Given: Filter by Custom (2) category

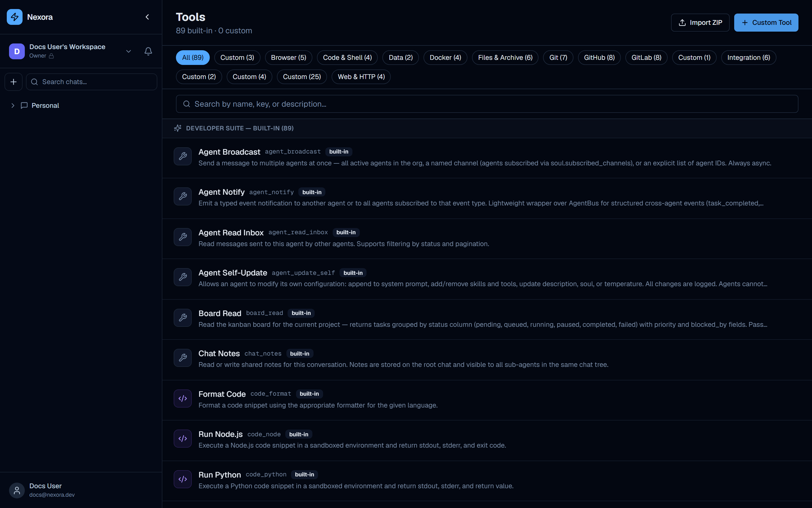Looking at the screenshot, I should click(x=199, y=76).
